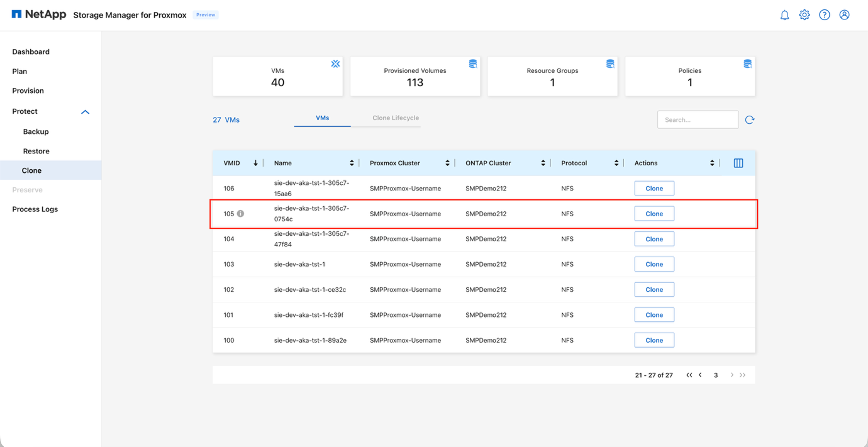Image resolution: width=868 pixels, height=447 pixels.
Task: Click the cluster icon on the VMs card
Action: (x=335, y=63)
